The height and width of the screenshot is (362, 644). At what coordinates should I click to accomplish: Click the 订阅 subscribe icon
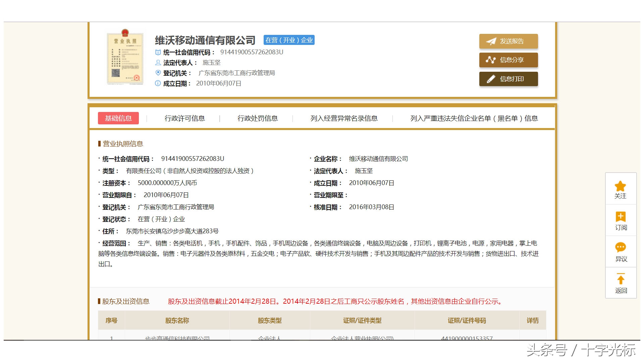coord(621,217)
